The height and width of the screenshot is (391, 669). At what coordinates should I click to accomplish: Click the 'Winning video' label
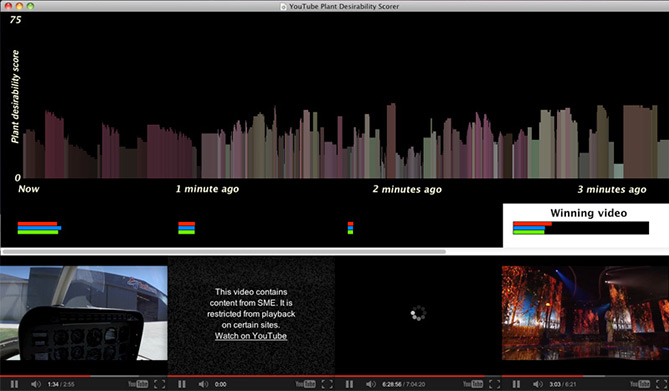point(588,213)
